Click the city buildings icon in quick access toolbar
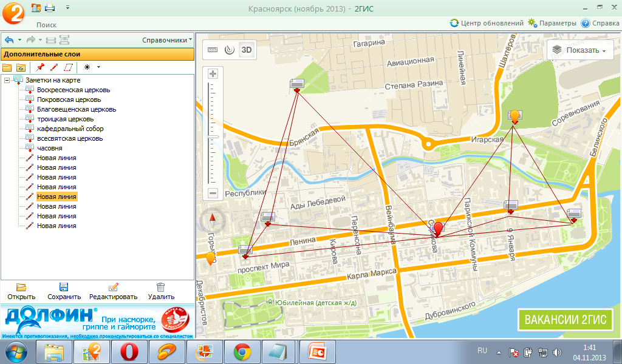 click(x=36, y=7)
